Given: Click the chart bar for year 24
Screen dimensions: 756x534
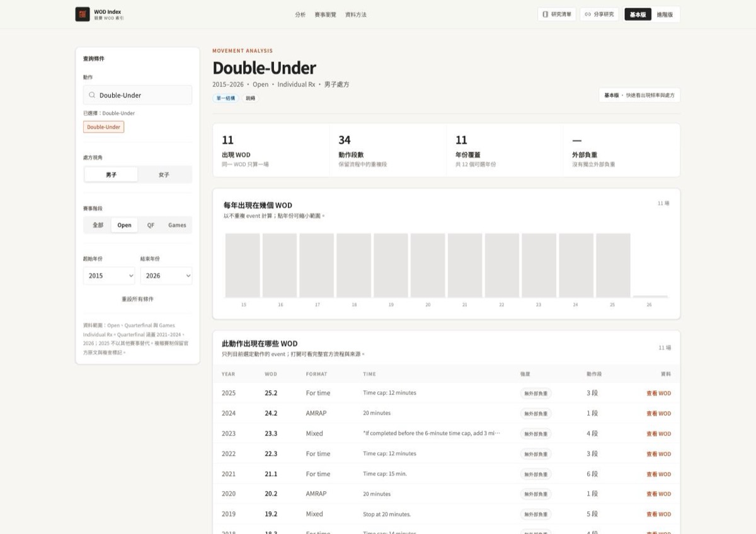Looking at the screenshot, I should pyautogui.click(x=576, y=265).
